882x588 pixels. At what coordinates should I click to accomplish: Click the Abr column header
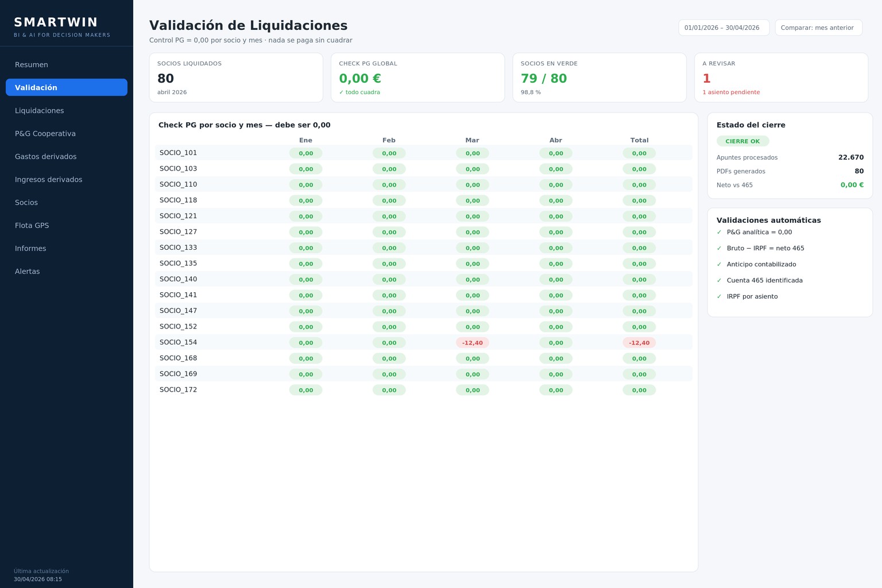point(556,140)
